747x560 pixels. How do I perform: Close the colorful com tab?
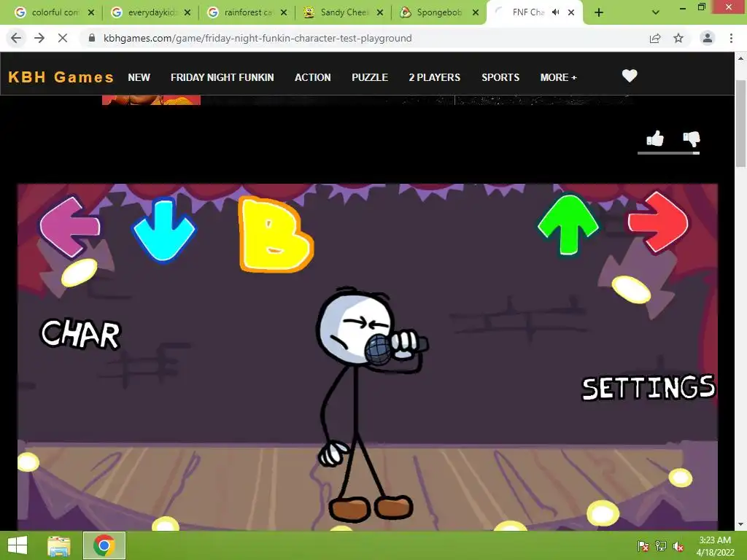91,13
